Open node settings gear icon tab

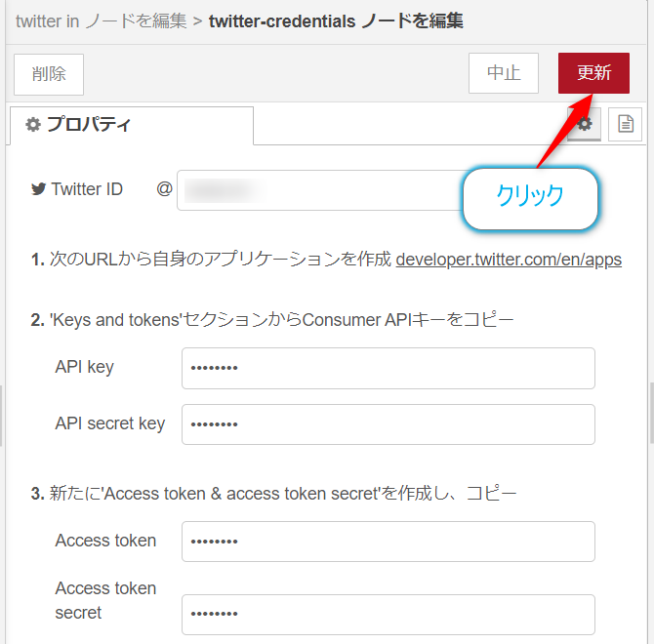coord(585,124)
